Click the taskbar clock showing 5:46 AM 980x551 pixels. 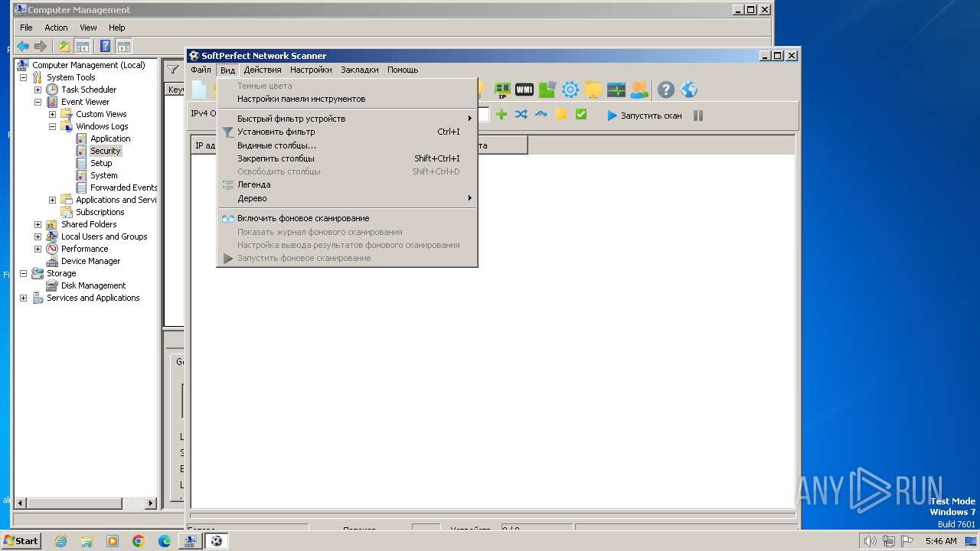tap(941, 541)
